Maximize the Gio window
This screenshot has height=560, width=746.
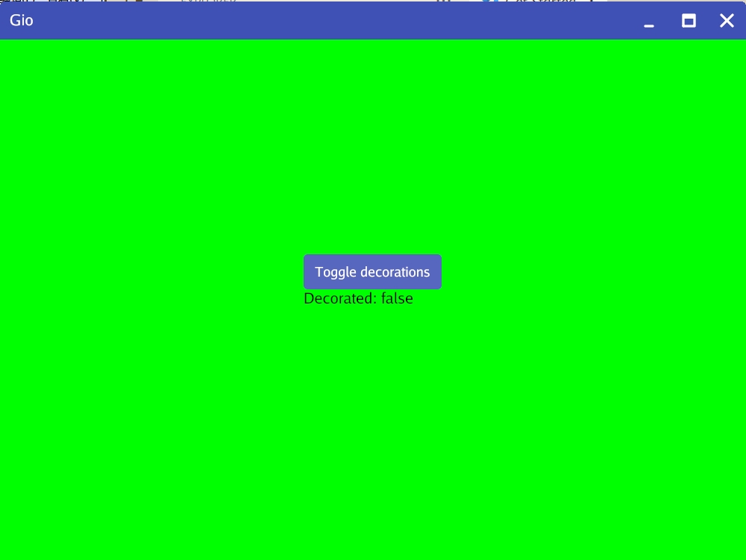point(689,21)
